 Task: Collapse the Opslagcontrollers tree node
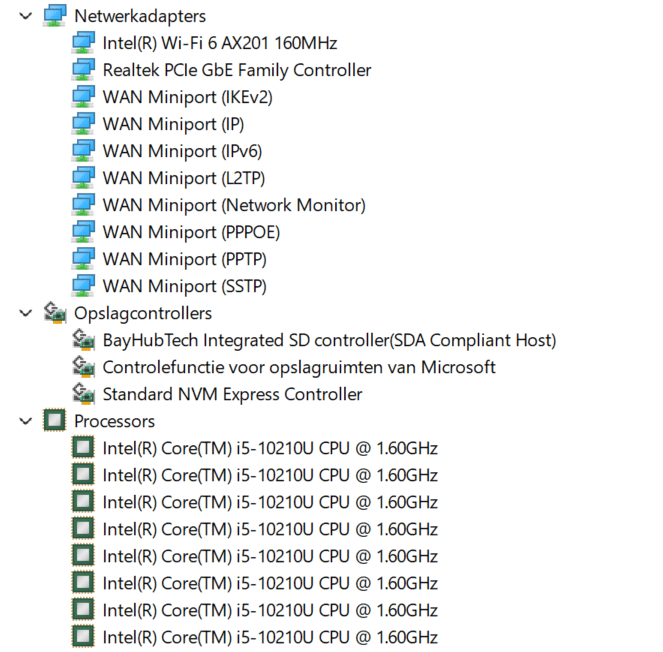point(25,313)
